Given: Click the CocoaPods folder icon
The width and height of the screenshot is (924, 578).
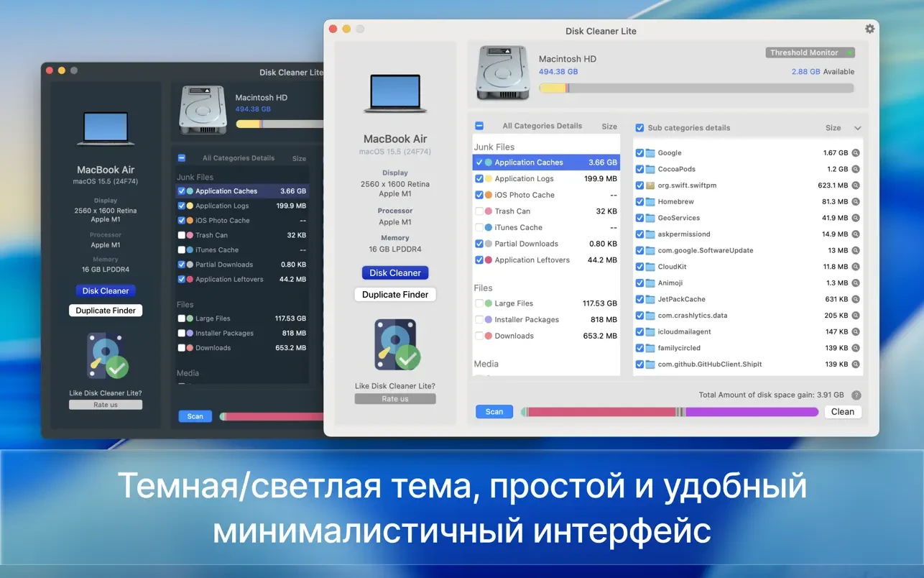Looking at the screenshot, I should click(x=650, y=170).
